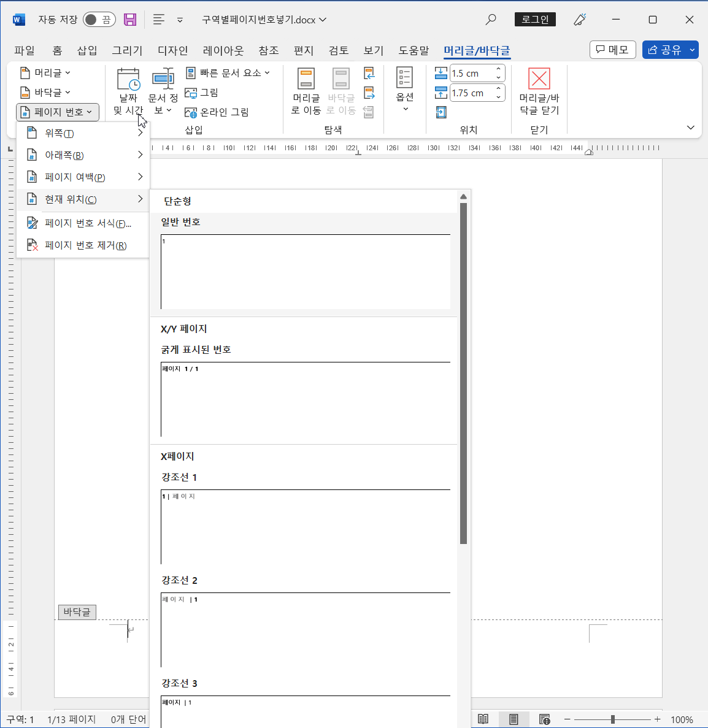
Task: Select the 강조선 1 page number preview
Action: [x=305, y=527]
